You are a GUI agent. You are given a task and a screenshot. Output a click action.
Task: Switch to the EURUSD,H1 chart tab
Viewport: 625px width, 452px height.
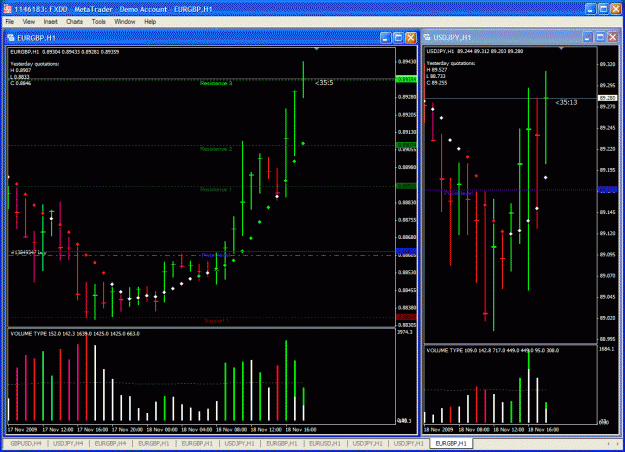click(325, 443)
